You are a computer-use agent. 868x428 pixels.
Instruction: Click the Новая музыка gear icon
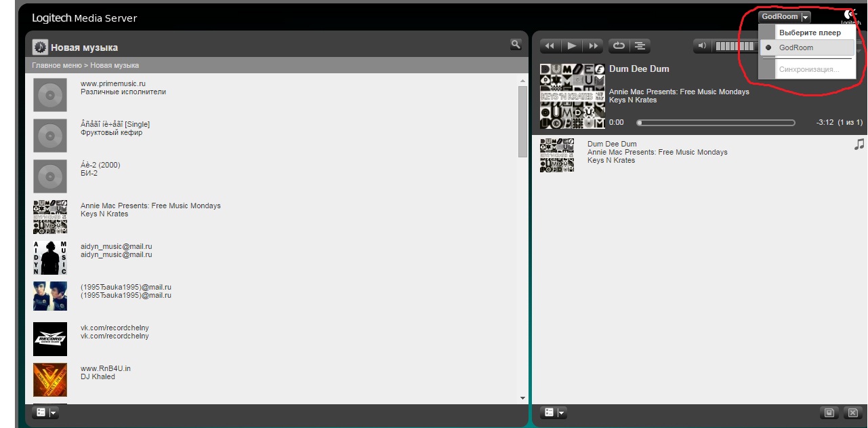point(40,47)
